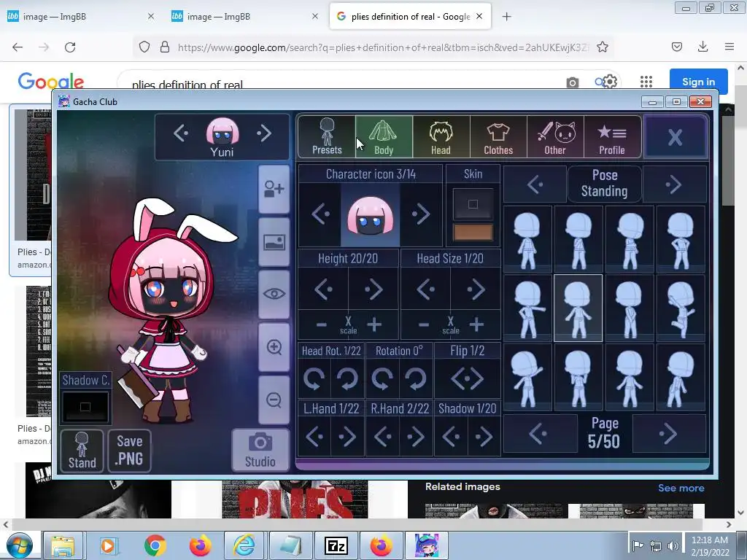Select next Shadow option
Image resolution: width=747 pixels, height=560 pixels.
point(484,436)
